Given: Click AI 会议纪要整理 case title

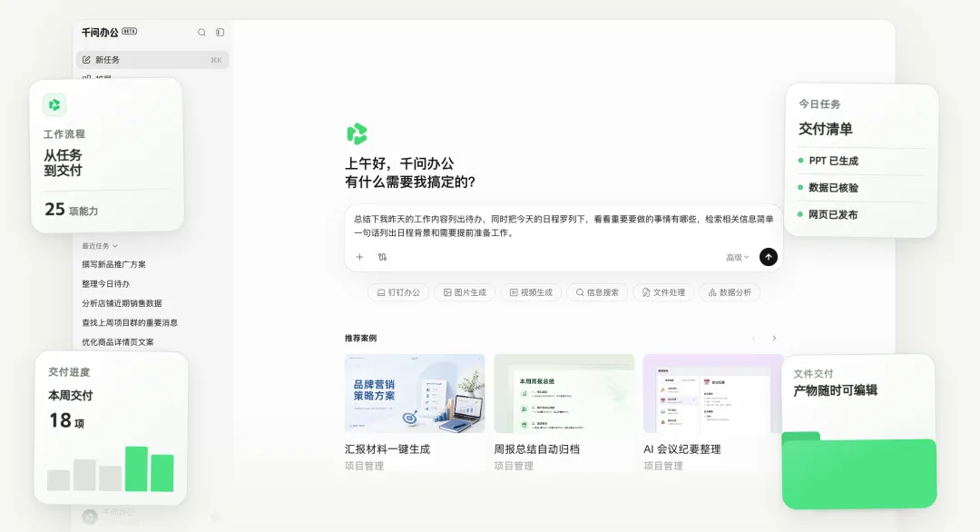Looking at the screenshot, I should tap(682, 449).
